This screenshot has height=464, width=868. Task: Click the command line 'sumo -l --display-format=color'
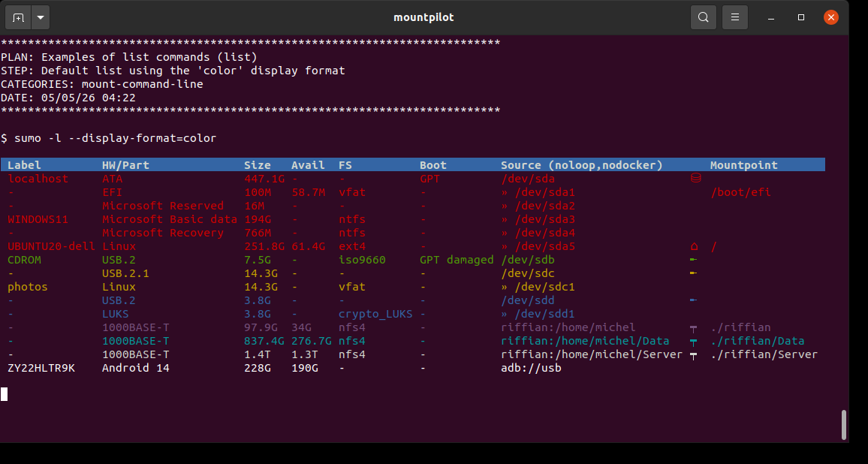coord(115,138)
